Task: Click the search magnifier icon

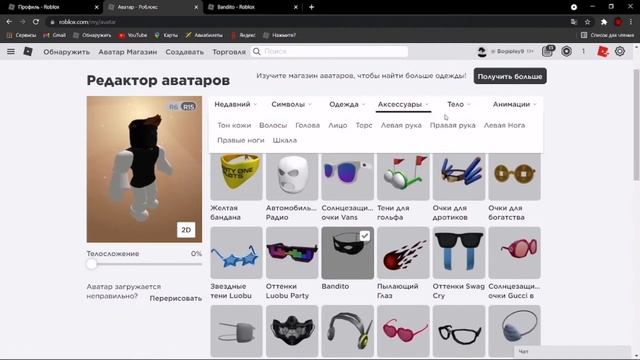Action: 257,51
